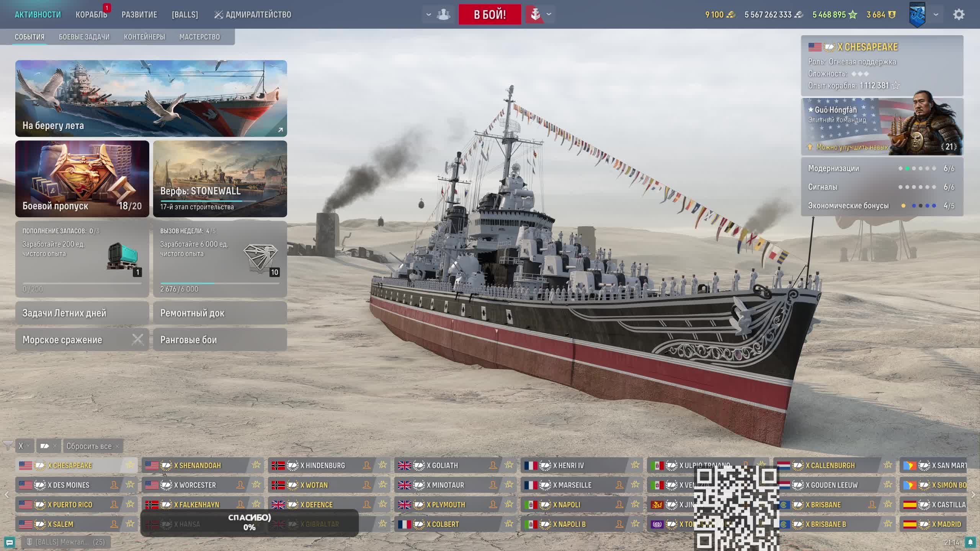Screen dimensions: 980x551
Task: Click the commander icon on X PUERTO RICO
Action: coord(114,504)
